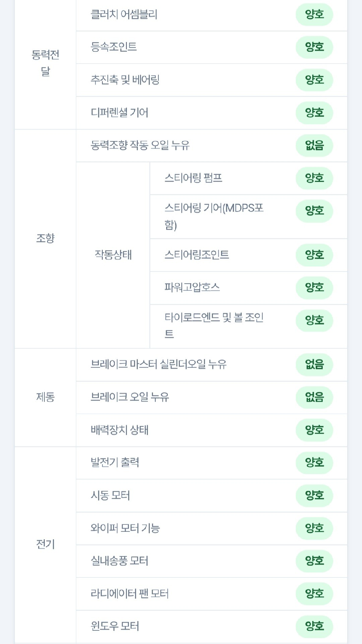362x644 pixels.
Task: Click the 양호 badge for 라디에이터 팬 모터
Action: click(314, 594)
